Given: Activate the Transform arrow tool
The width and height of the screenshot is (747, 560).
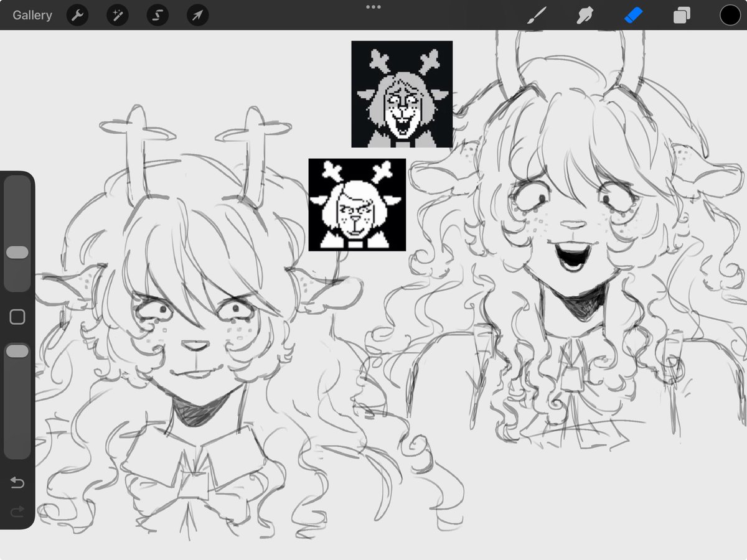Looking at the screenshot, I should click(197, 15).
